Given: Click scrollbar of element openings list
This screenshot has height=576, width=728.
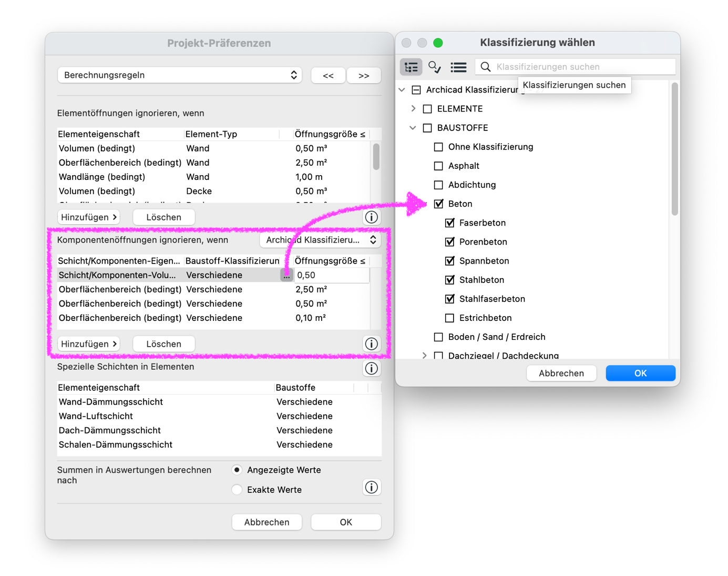Looking at the screenshot, I should [376, 157].
